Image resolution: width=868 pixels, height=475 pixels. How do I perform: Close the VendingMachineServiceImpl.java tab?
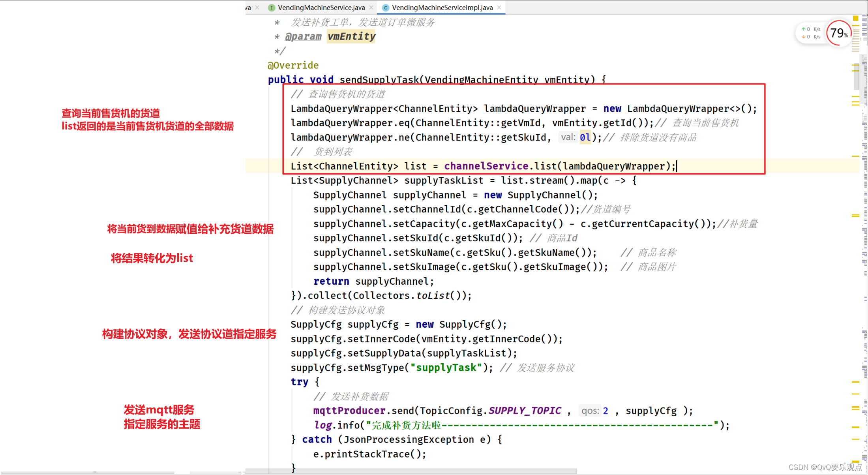pyautogui.click(x=499, y=8)
